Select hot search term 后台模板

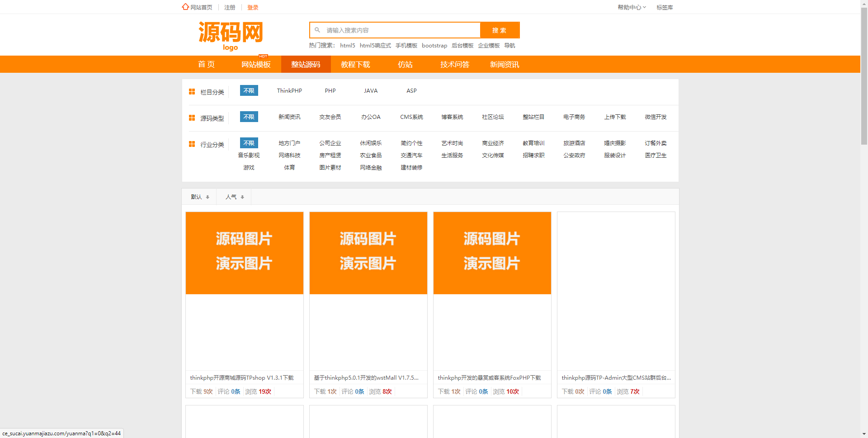[x=462, y=45]
